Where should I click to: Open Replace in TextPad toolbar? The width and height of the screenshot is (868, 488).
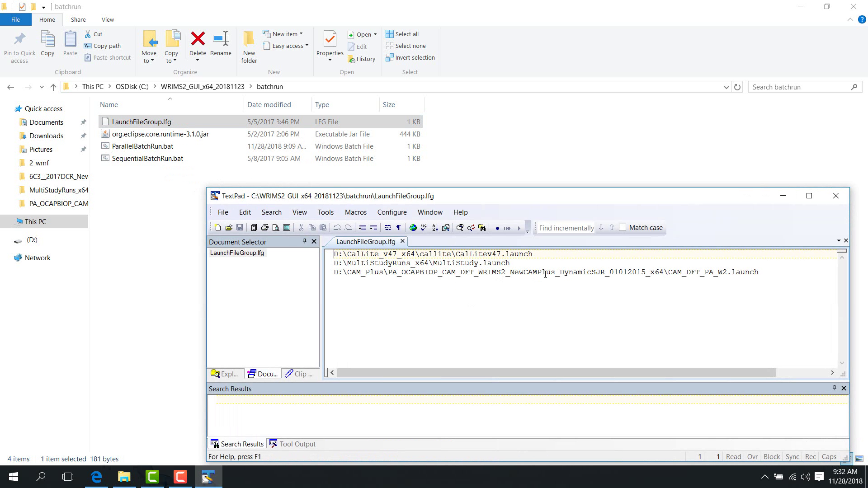[471, 228]
